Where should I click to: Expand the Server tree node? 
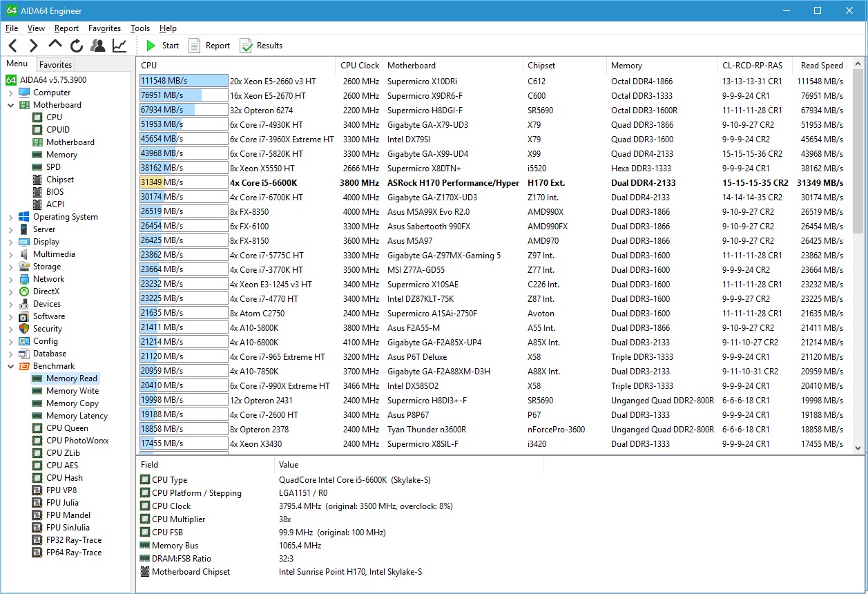click(10, 229)
